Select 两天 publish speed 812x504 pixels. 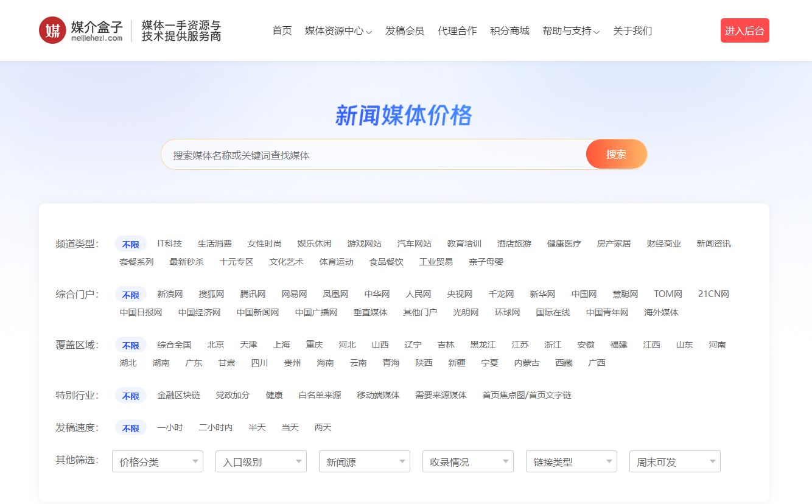click(323, 427)
